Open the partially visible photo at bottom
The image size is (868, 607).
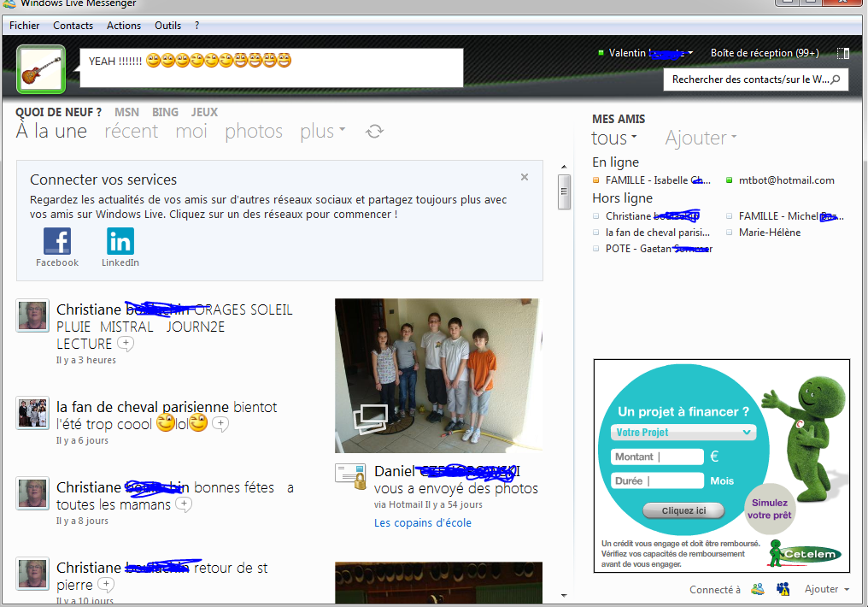point(438,582)
